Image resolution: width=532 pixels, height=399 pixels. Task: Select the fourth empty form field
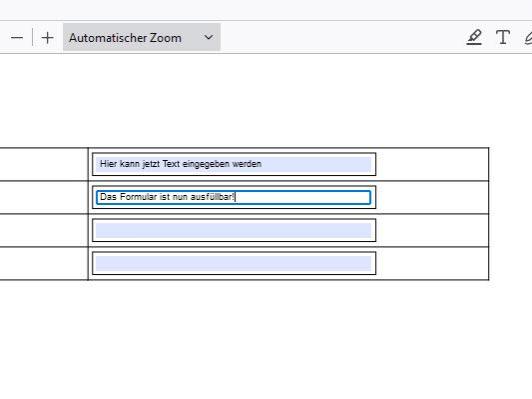(x=233, y=263)
